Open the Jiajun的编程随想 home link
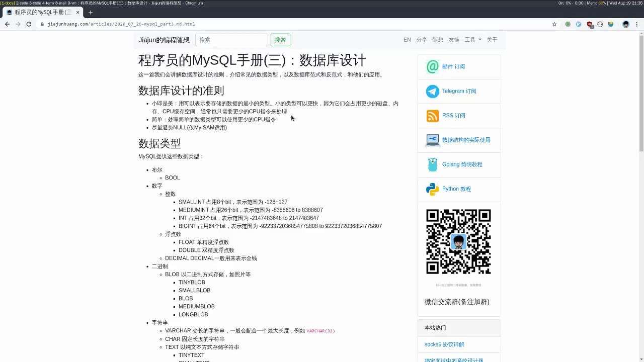 pos(165,40)
